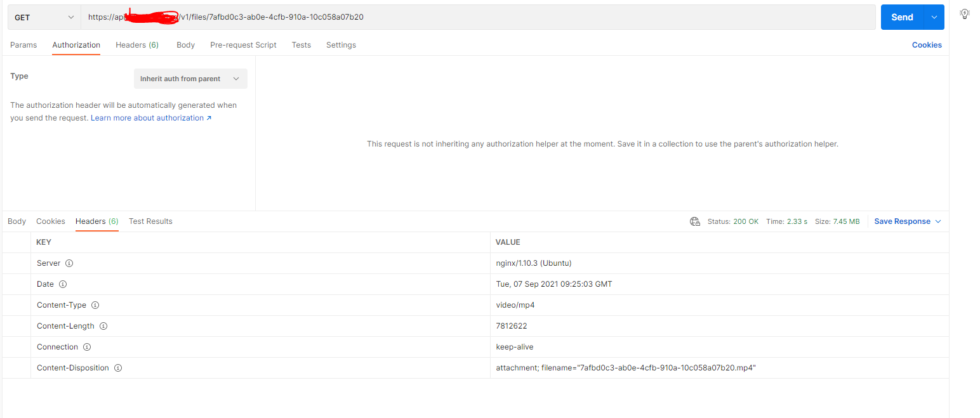Click the Send button
Image resolution: width=980 pixels, height=418 pixels.
pyautogui.click(x=902, y=17)
